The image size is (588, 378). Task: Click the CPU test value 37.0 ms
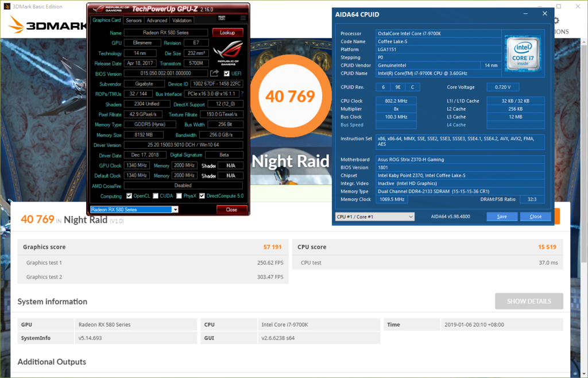(x=548, y=263)
